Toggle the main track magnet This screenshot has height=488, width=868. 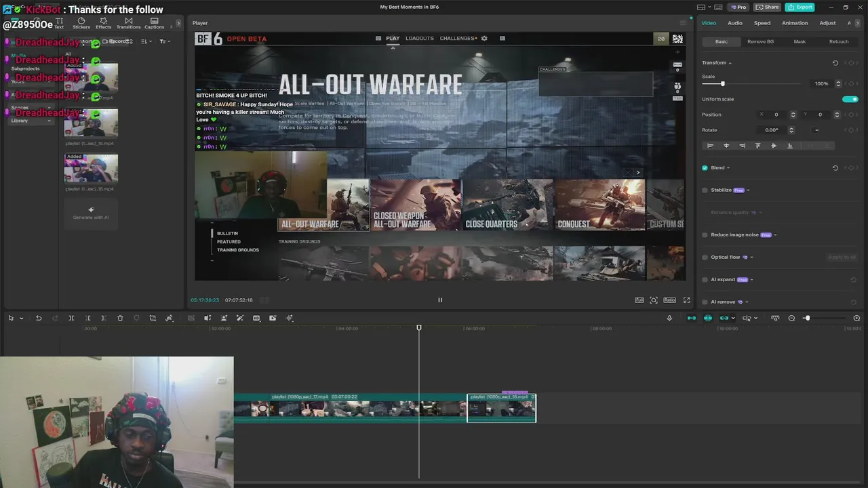coord(692,318)
